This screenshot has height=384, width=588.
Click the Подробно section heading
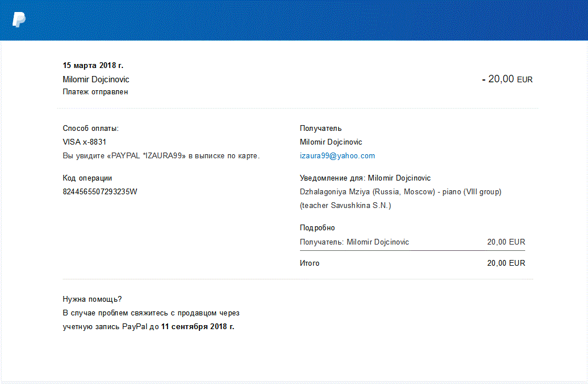[x=317, y=227]
